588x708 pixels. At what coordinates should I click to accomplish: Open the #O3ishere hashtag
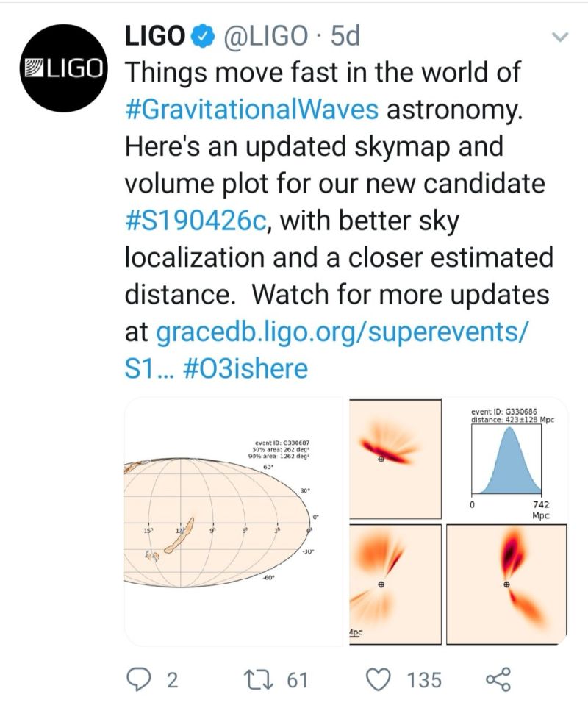click(x=246, y=368)
